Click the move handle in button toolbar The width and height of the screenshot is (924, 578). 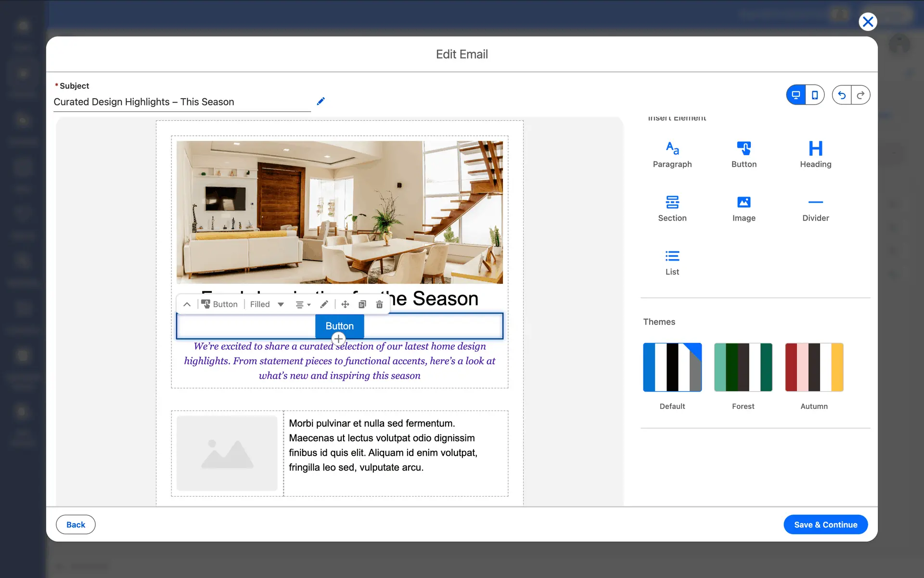click(345, 304)
